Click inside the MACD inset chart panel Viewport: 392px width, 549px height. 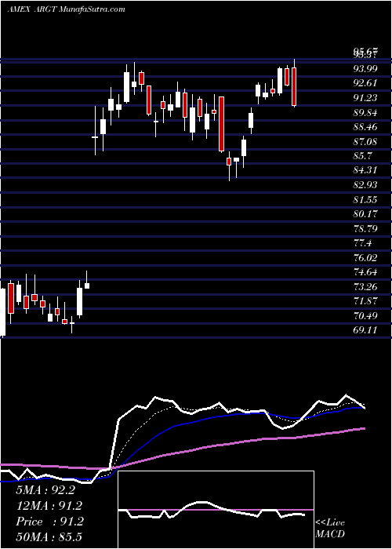[216, 510]
